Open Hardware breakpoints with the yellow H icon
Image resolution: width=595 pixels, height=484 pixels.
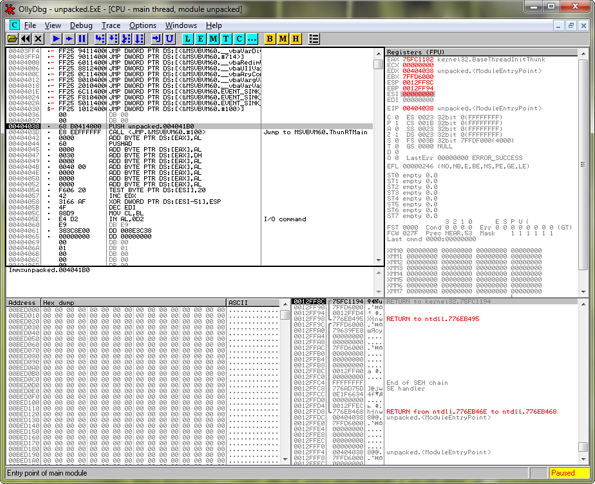coord(296,39)
